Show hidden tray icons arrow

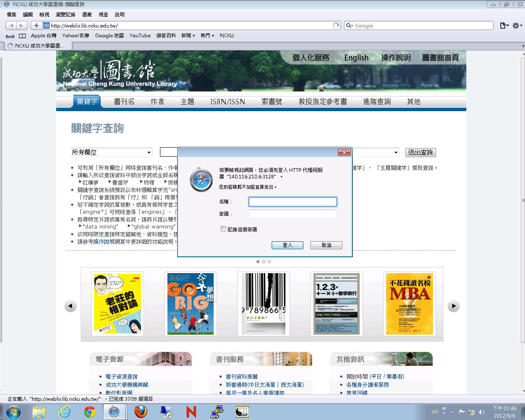pos(452,412)
